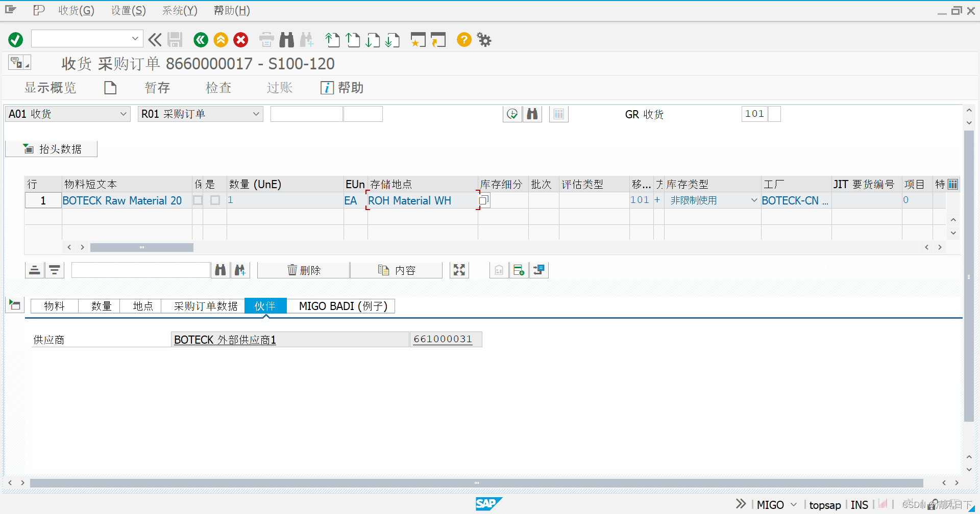Click the distribute quantity icon
The height and width of the screenshot is (514, 980).
pos(539,270)
